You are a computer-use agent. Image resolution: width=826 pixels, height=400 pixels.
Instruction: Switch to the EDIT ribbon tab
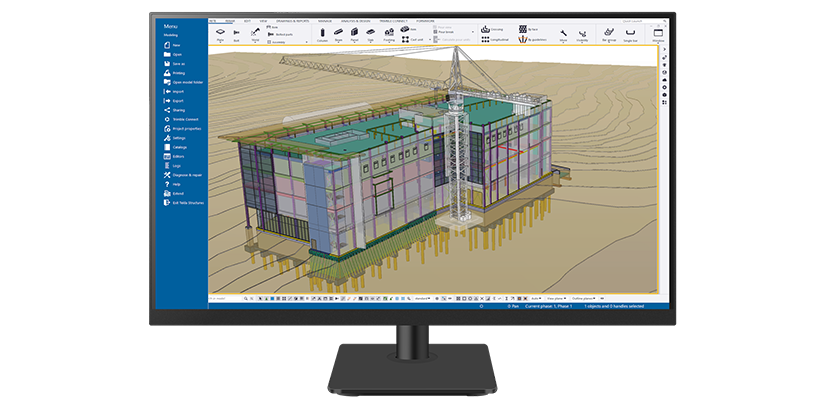(247, 21)
